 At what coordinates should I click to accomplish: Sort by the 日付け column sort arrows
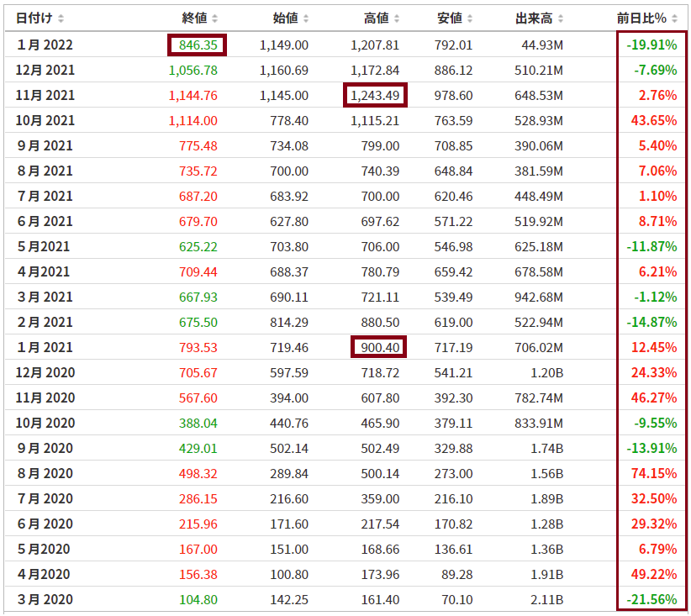pos(61,18)
